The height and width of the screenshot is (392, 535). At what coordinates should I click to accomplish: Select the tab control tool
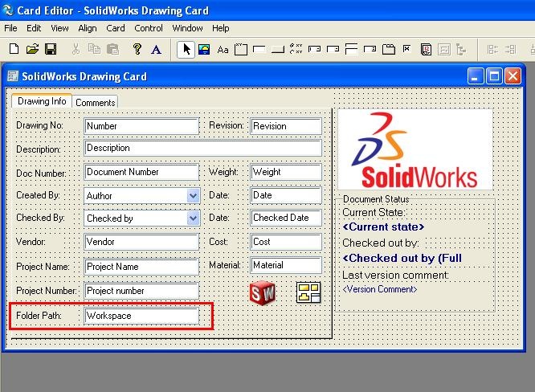[389, 50]
